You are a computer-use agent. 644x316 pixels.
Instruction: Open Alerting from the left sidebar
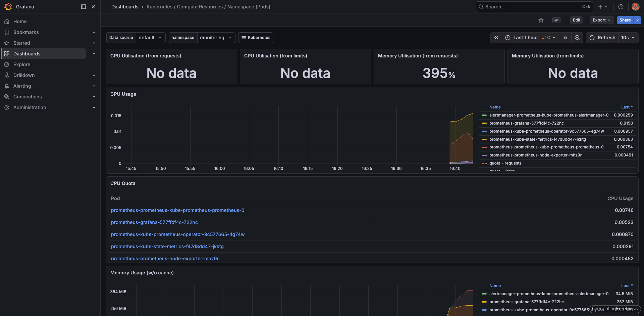(x=22, y=86)
